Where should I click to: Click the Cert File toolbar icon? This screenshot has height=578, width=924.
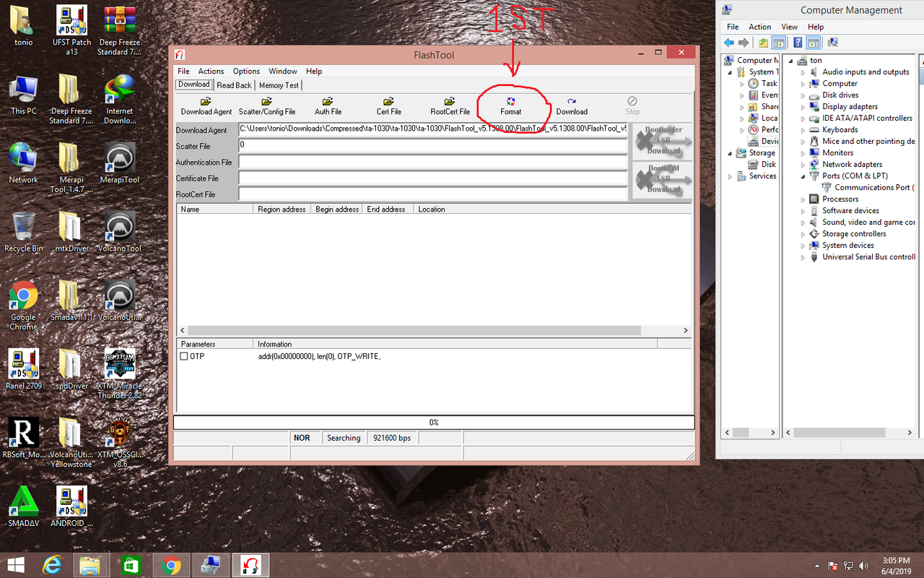(388, 102)
